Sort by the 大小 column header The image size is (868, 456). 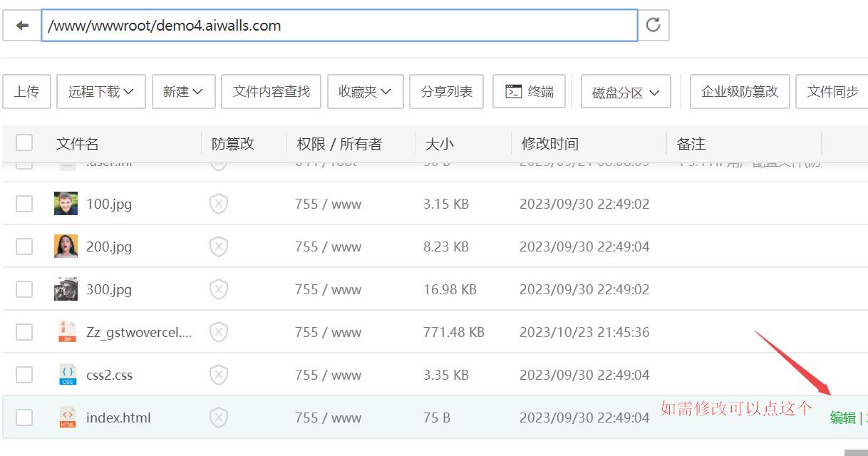click(x=439, y=144)
